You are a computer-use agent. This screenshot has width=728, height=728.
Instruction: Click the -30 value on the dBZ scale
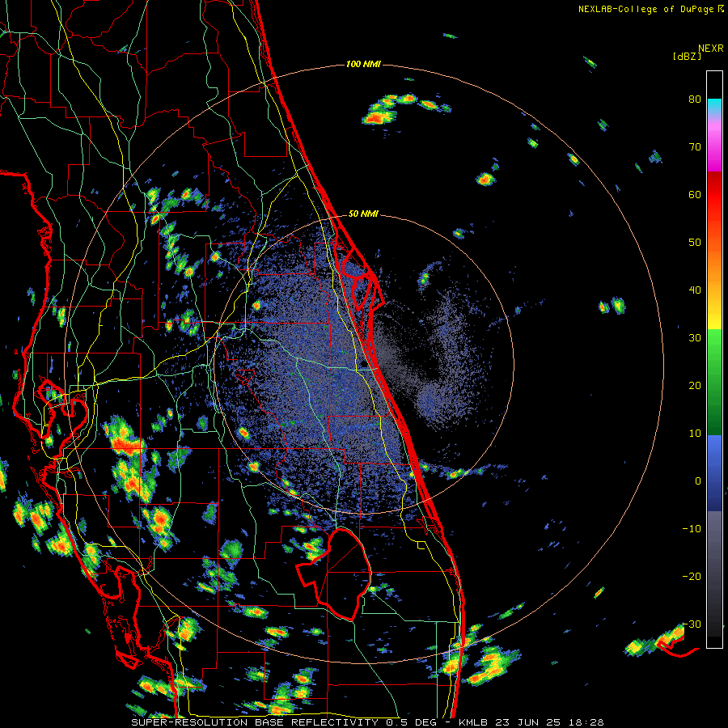[x=692, y=624]
